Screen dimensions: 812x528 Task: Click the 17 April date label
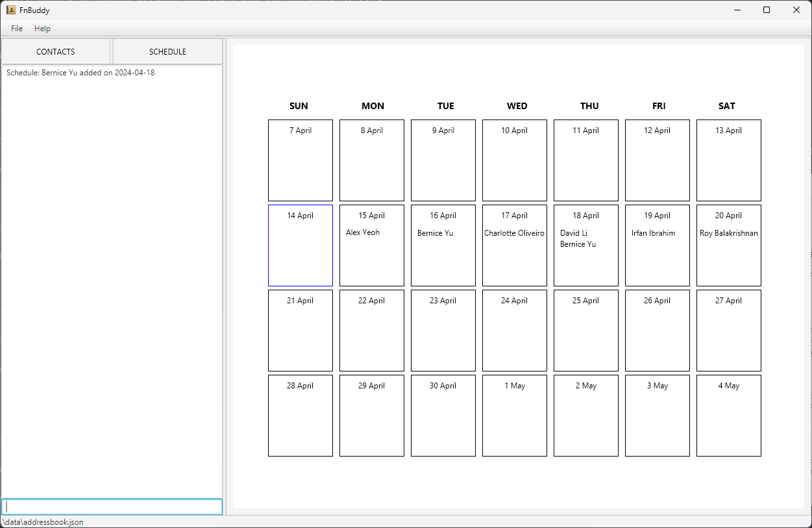[x=514, y=216]
